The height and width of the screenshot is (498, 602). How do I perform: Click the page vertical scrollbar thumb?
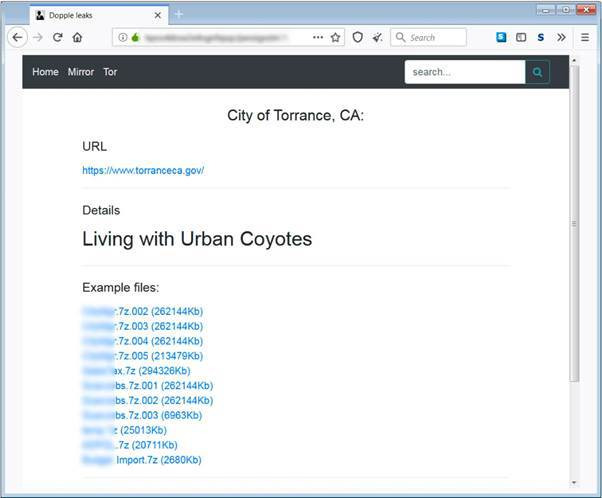coord(574,223)
